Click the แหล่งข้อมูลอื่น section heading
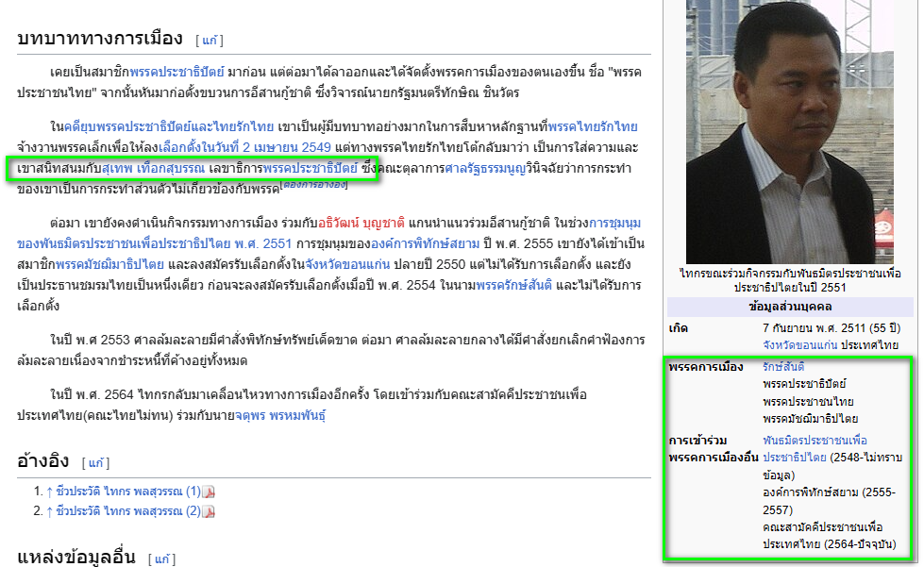 click(x=76, y=558)
